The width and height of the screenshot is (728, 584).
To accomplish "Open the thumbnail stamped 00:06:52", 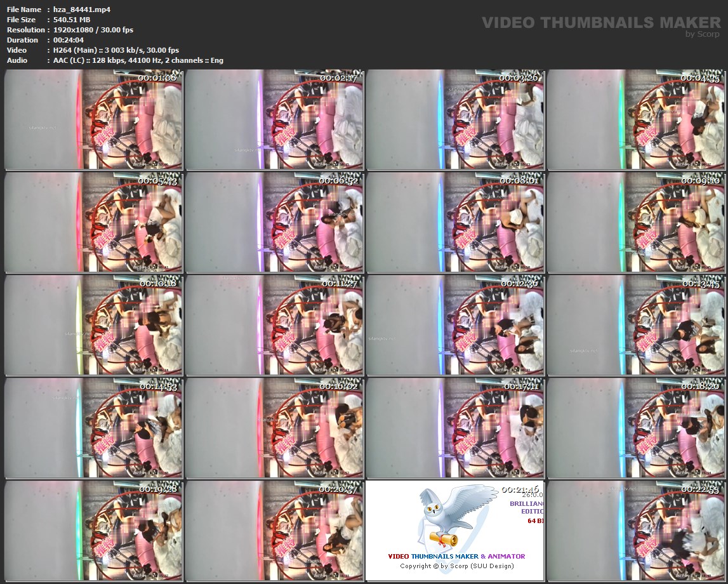I will tap(274, 222).
